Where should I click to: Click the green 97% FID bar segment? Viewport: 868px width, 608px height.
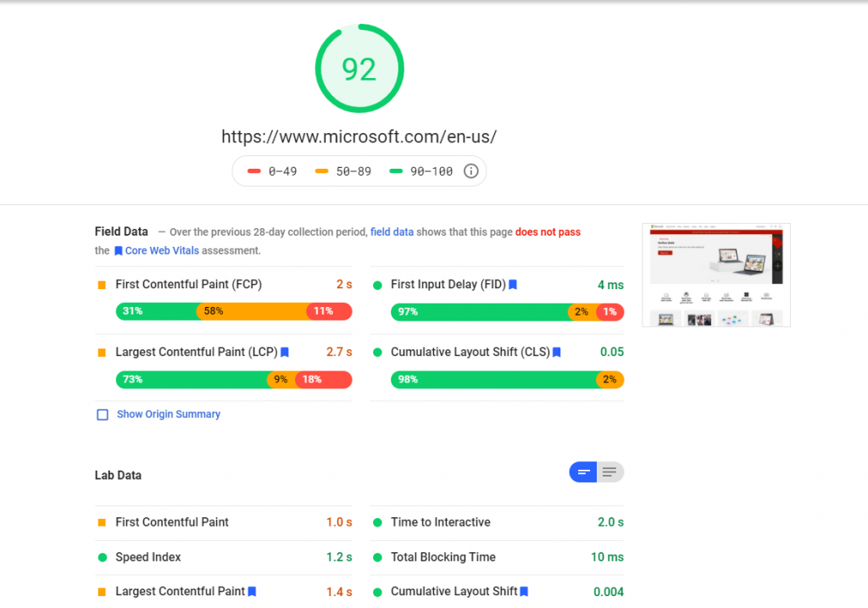click(x=481, y=312)
